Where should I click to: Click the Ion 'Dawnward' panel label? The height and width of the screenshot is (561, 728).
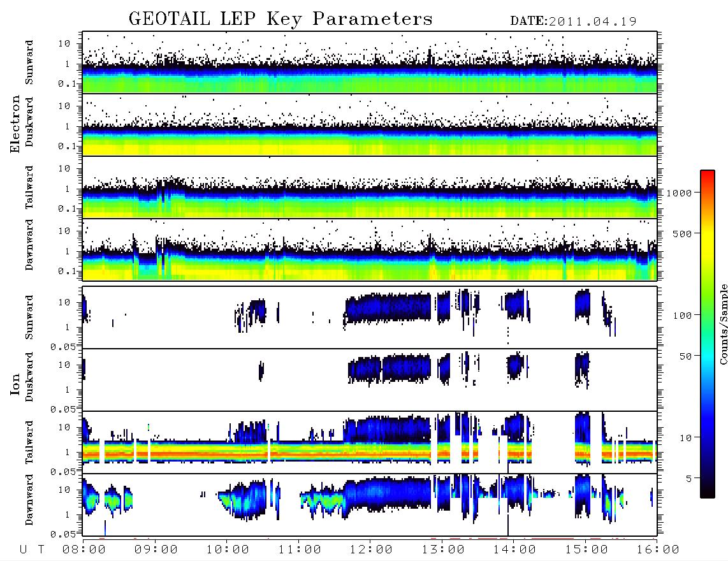(29, 500)
